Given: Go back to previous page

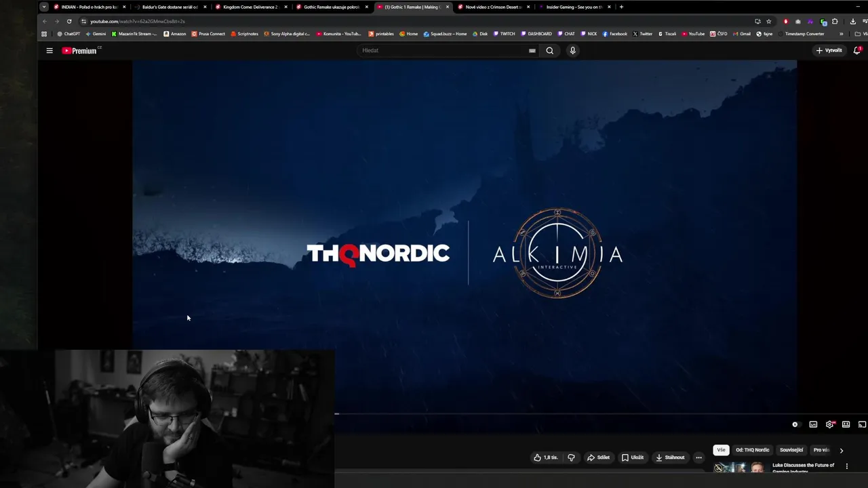Looking at the screenshot, I should tap(45, 21).
